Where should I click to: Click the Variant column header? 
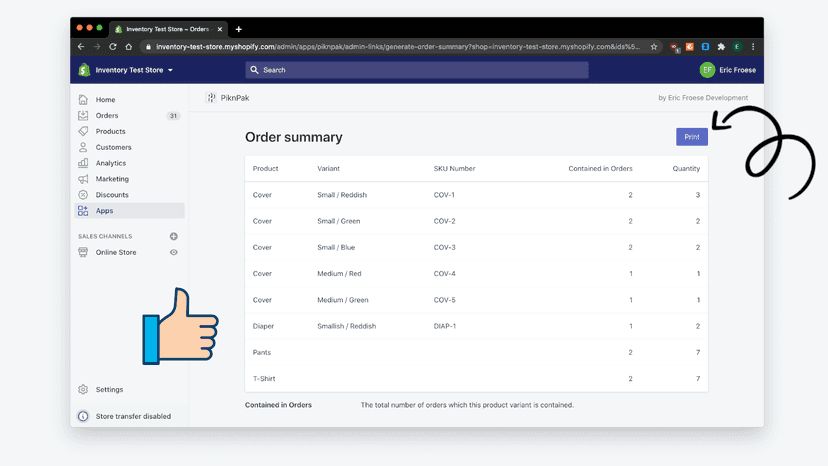328,169
